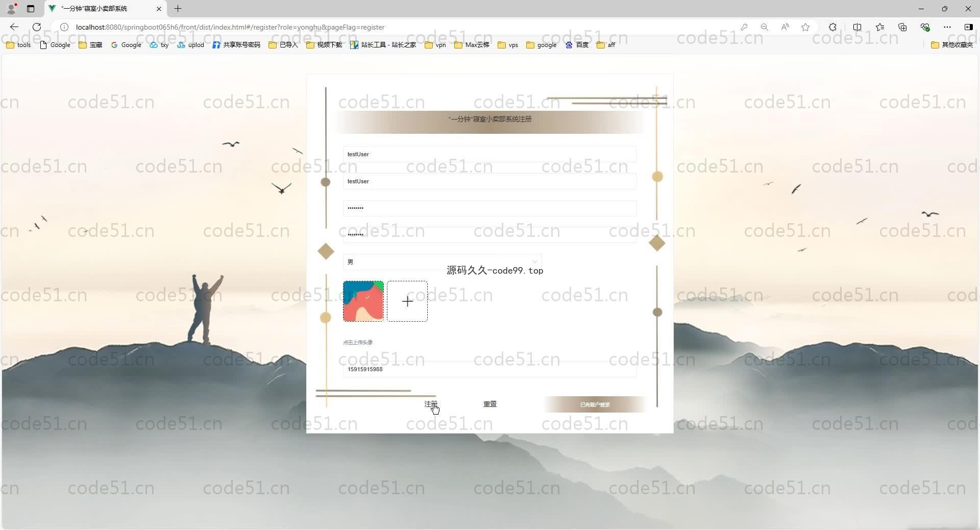Click the plus box to upload image

coord(407,301)
